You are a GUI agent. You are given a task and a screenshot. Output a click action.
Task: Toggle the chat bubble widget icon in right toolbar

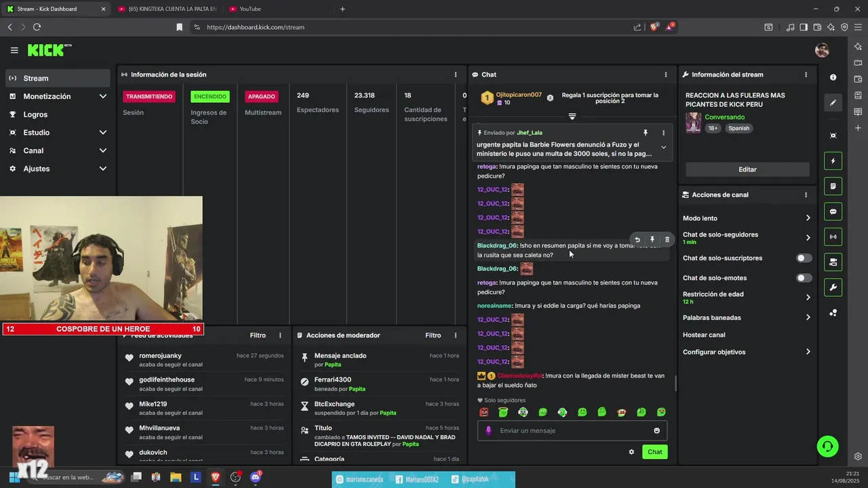pyautogui.click(x=833, y=211)
